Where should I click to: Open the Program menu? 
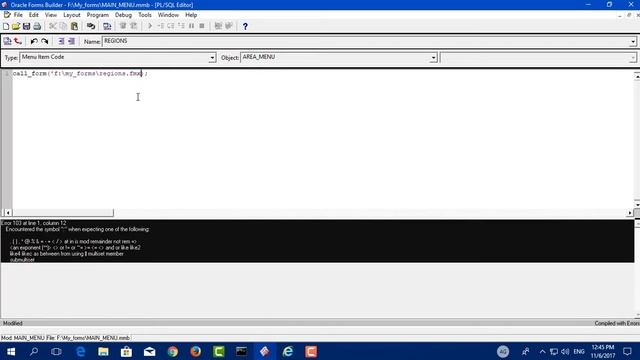[x=98, y=15]
